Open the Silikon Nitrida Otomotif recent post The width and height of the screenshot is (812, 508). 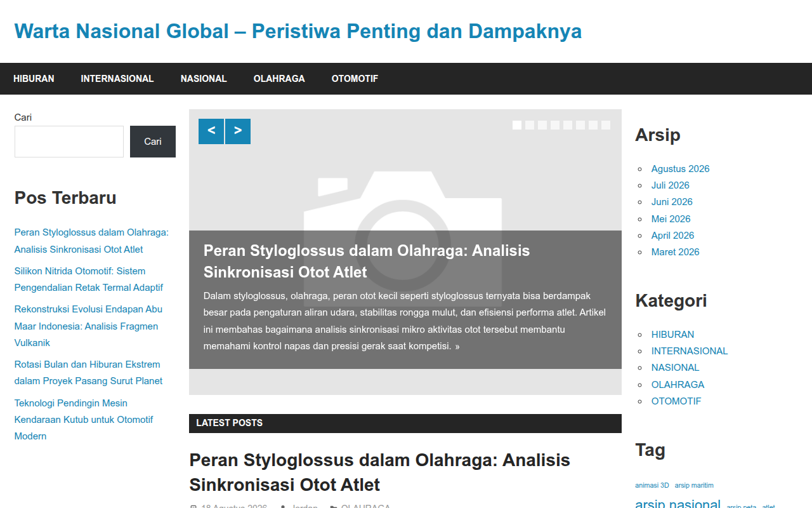[89, 279]
